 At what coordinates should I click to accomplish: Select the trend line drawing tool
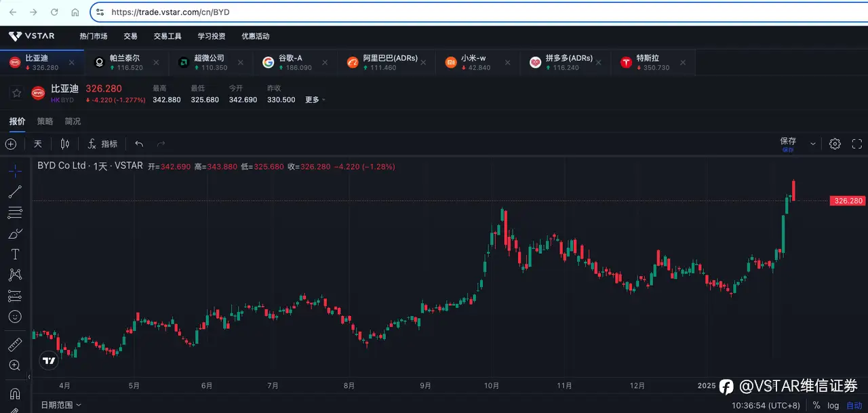[15, 192]
